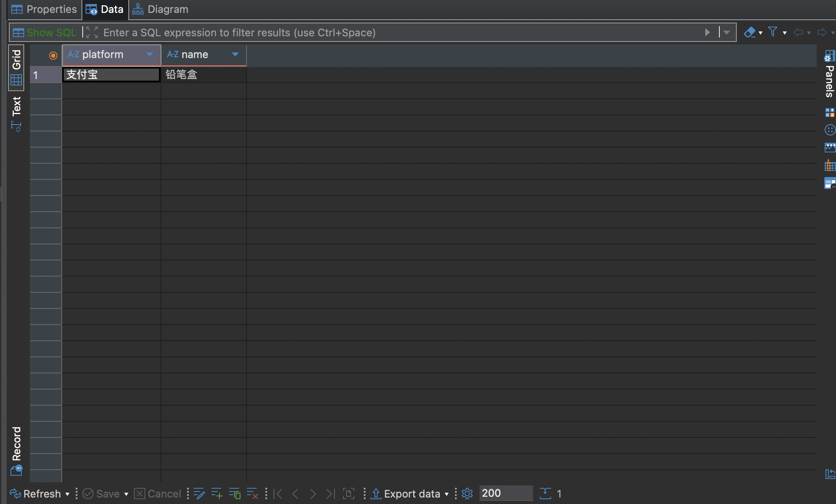Click the delete row icon
The height and width of the screenshot is (504, 836).
252,494
